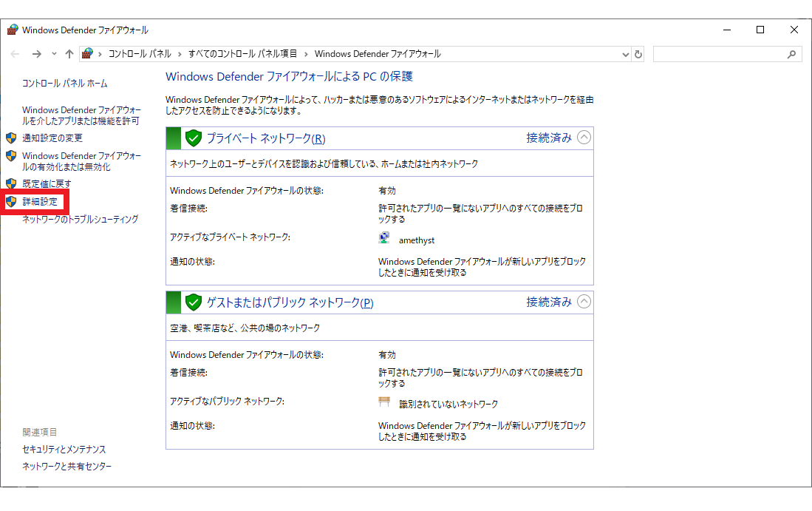This screenshot has height=511, width=812.
Task: Click the unidentified network bench icon
Action: coord(383,402)
